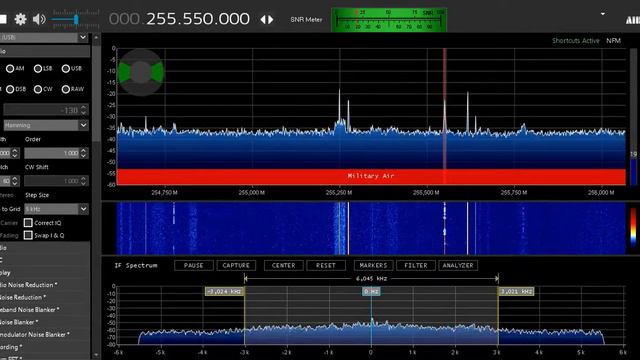Mute audio with the speaker icon
Image resolution: width=640 pixels, height=360 pixels.
(39, 19)
